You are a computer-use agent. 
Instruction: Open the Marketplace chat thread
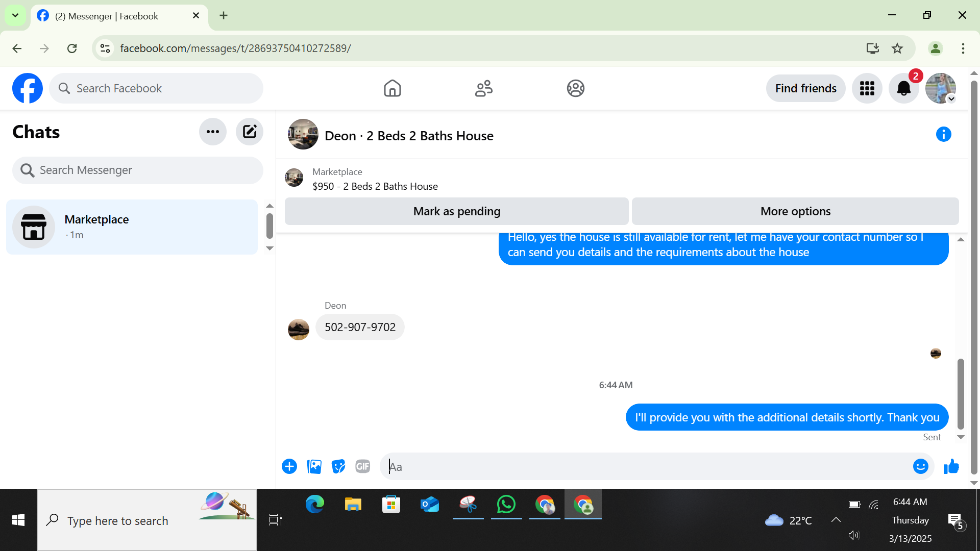[x=132, y=227]
